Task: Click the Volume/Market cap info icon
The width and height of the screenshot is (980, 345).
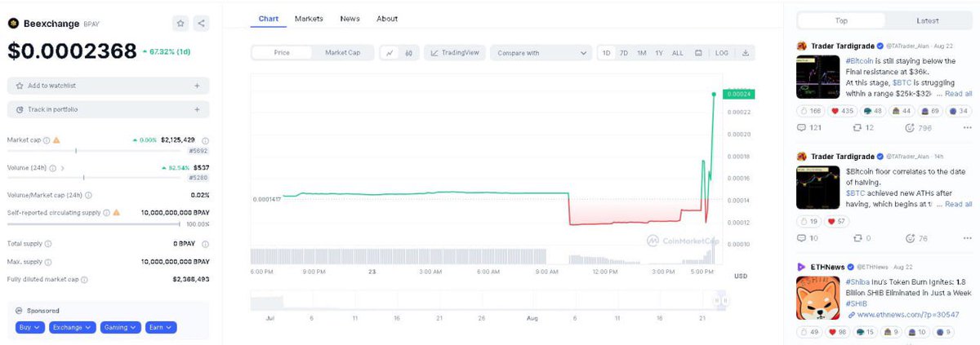Action: click(88, 195)
